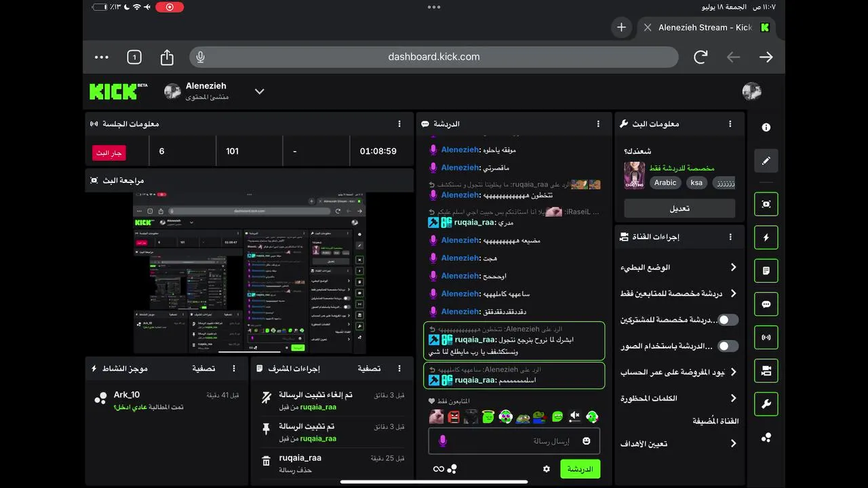The image size is (868, 488).
Task: Click the 101 session stat value
Action: coord(233,151)
